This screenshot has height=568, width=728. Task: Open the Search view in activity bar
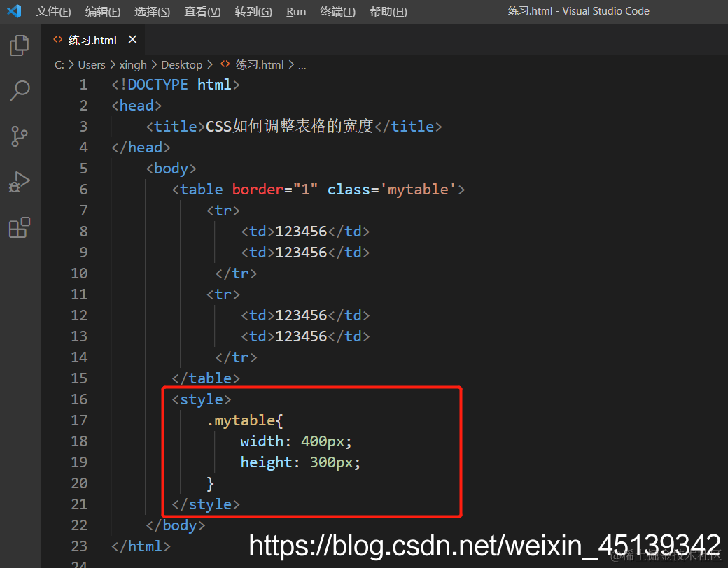20,90
